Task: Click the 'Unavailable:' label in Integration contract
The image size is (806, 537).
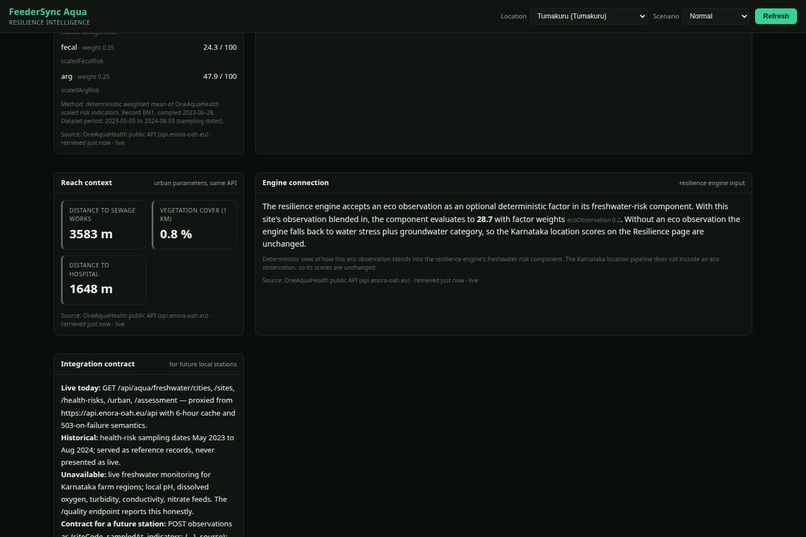Action: tap(83, 475)
